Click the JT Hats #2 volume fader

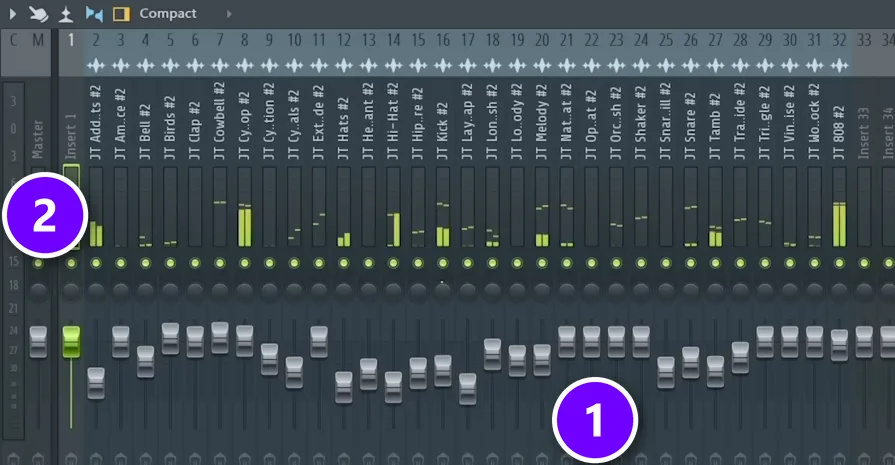pyautogui.click(x=344, y=387)
